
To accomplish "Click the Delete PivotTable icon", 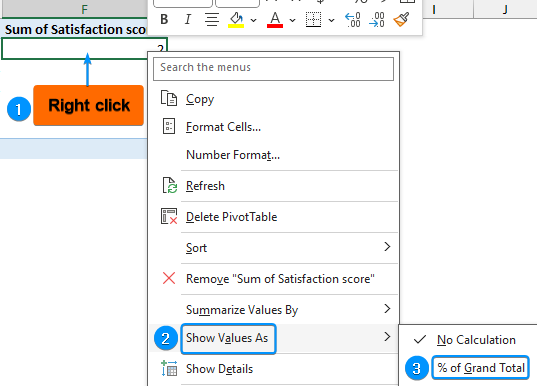I will point(169,216).
